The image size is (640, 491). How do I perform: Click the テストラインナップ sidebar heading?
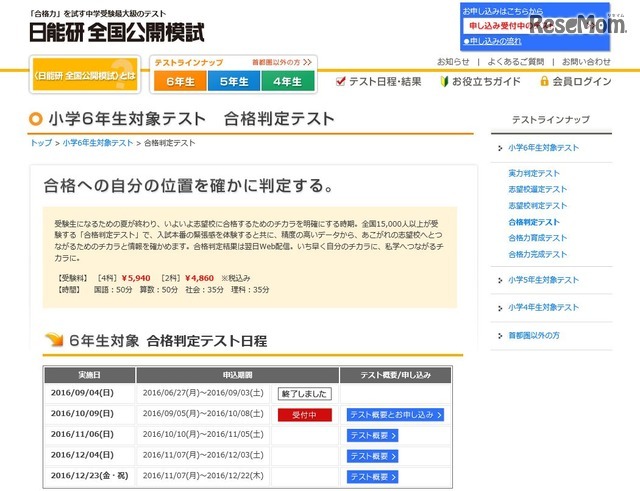pos(551,120)
